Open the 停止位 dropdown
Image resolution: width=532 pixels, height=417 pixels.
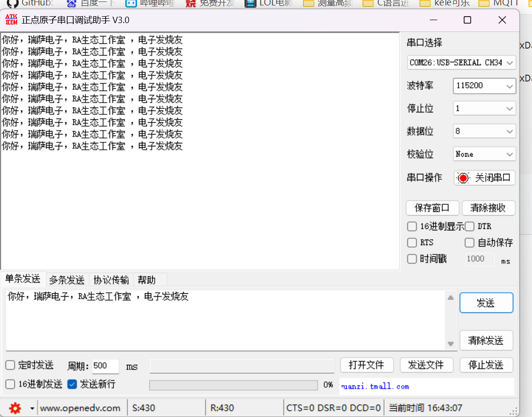[484, 109]
